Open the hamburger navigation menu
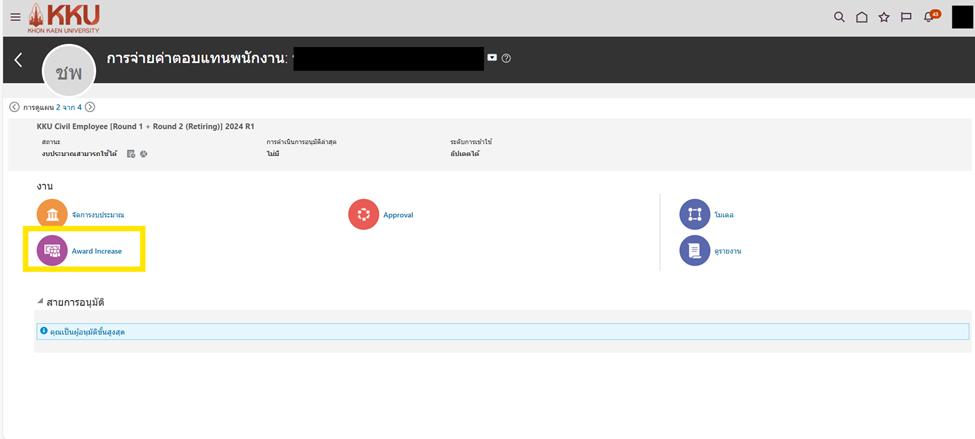Viewport: 975px width, 439px height. 15,17
